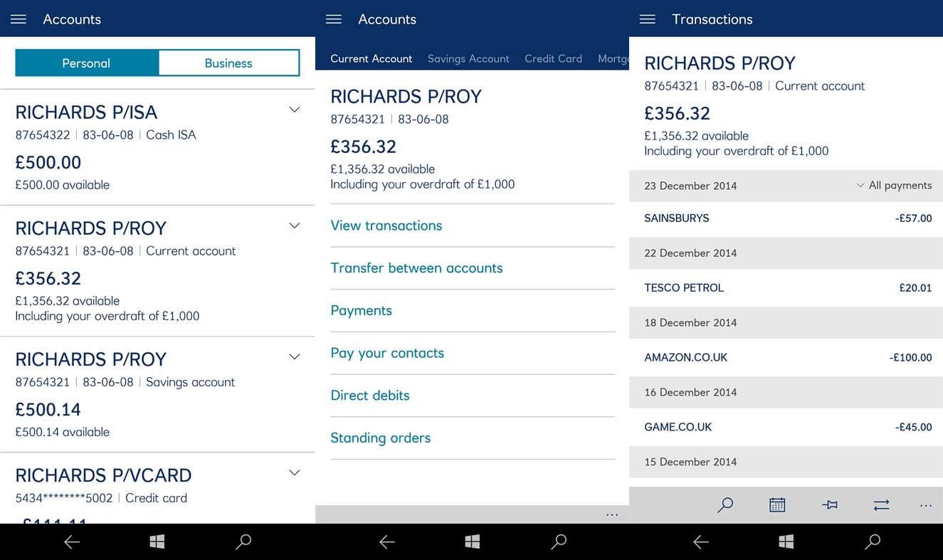The width and height of the screenshot is (943, 560).
Task: Select the SAINSBURYS transaction row
Action: [786, 218]
